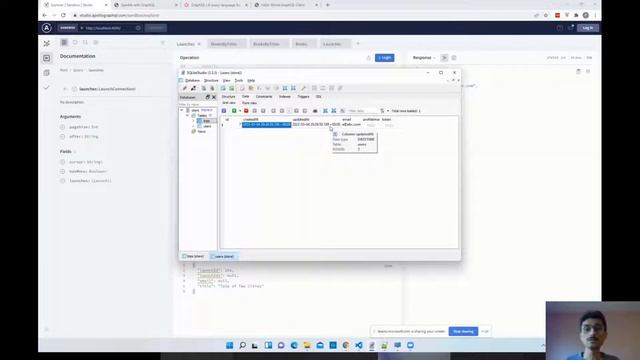
Task: Hide the screen sharing notification bar
Action: [485, 331]
